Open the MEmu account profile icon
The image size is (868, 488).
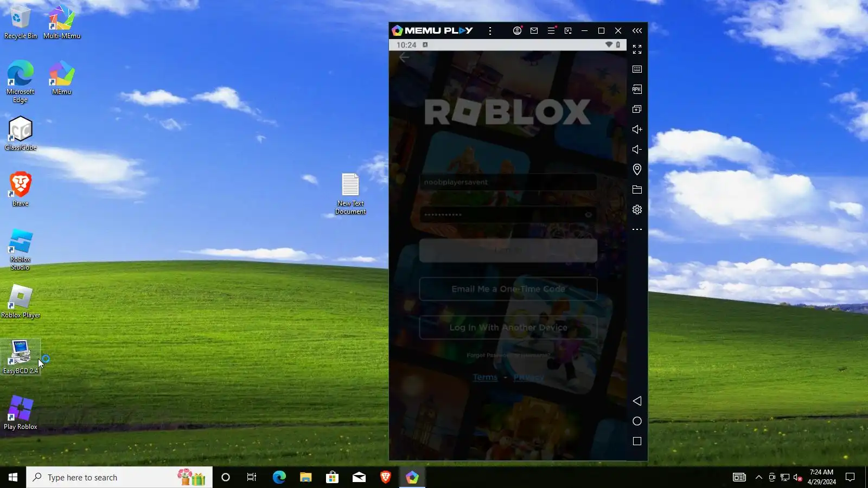click(517, 31)
